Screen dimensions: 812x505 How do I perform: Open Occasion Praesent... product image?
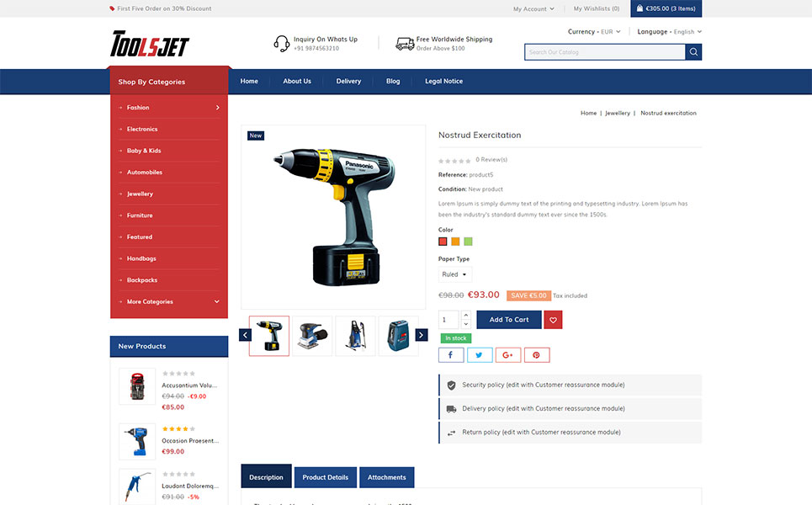tap(137, 442)
